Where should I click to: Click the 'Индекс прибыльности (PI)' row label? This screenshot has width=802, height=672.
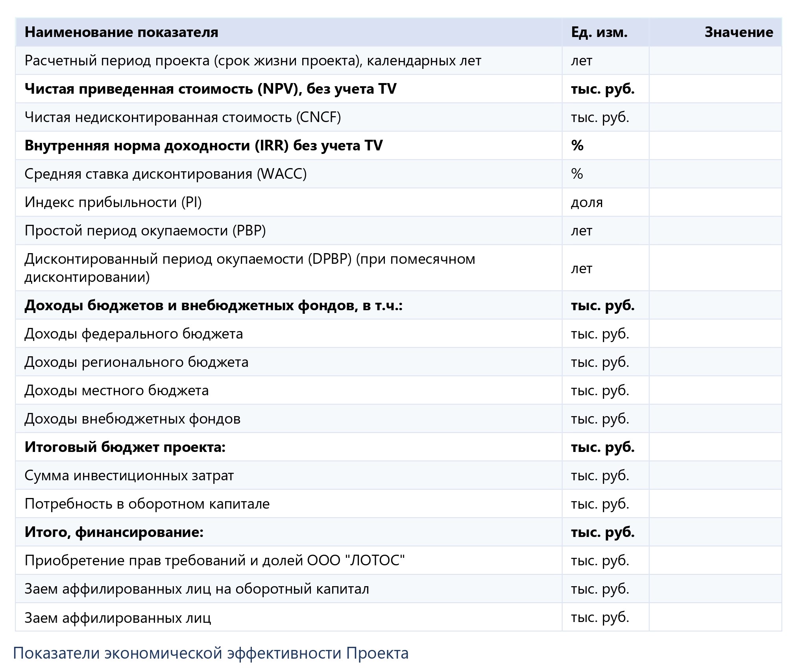coord(113,202)
